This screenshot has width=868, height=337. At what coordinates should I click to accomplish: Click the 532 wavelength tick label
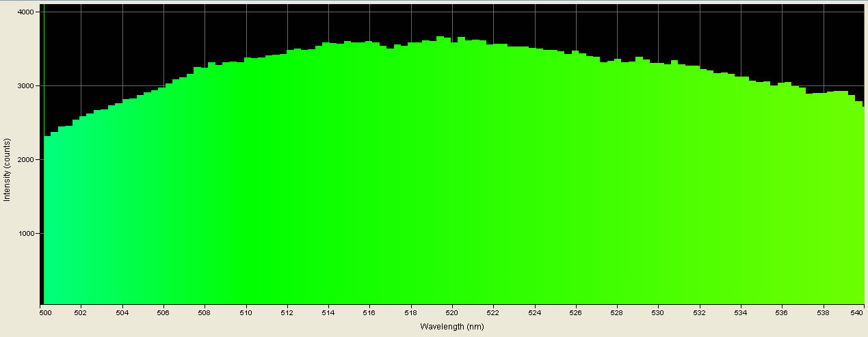[699, 314]
